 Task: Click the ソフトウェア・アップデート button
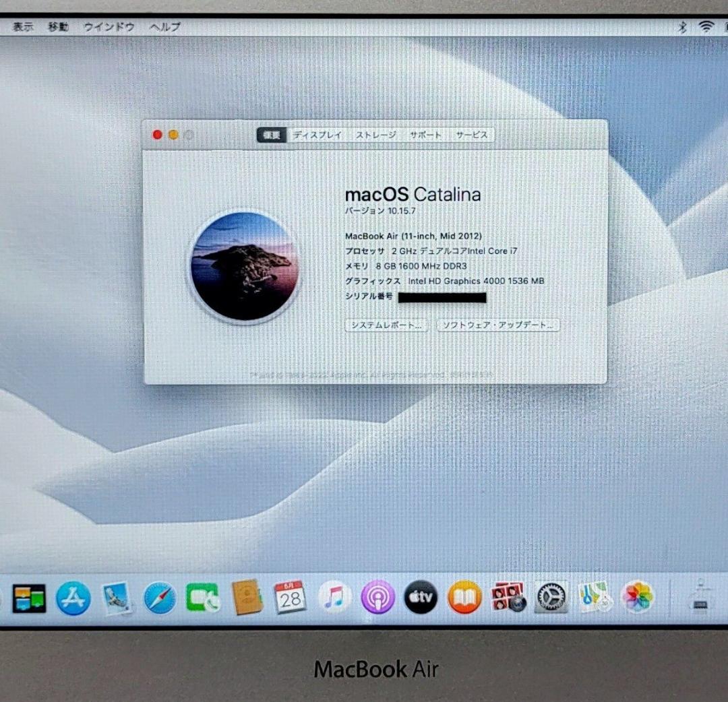click(x=498, y=325)
